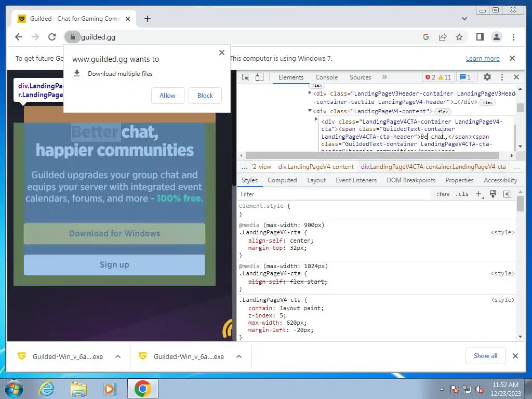
Task: Click the red errors counter badge
Action: (x=430, y=77)
